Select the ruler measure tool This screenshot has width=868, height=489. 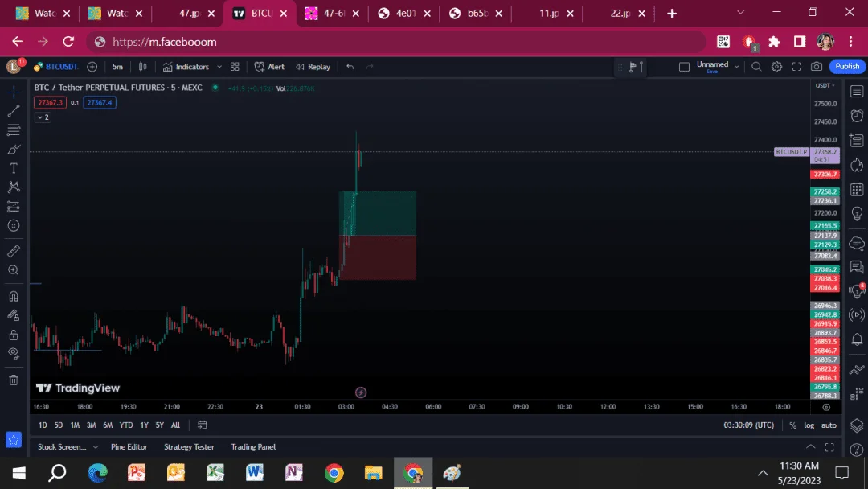(x=14, y=251)
